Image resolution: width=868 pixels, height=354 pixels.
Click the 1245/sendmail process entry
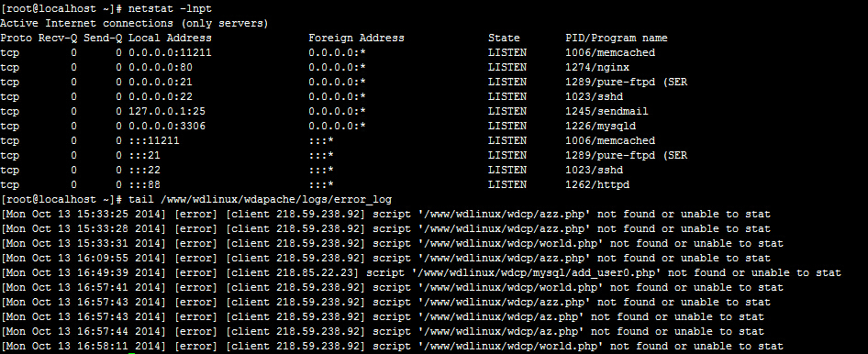[606, 111]
